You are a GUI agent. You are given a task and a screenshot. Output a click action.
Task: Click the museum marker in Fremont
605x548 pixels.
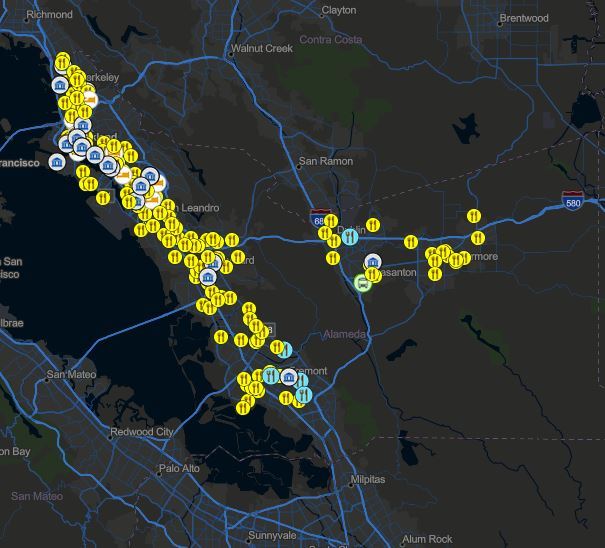click(289, 376)
